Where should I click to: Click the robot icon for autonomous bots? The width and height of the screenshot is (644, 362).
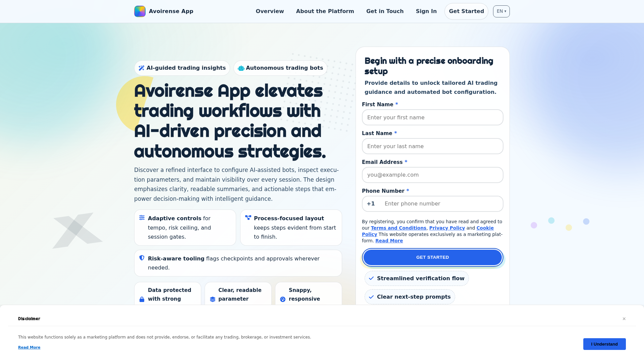[241, 68]
